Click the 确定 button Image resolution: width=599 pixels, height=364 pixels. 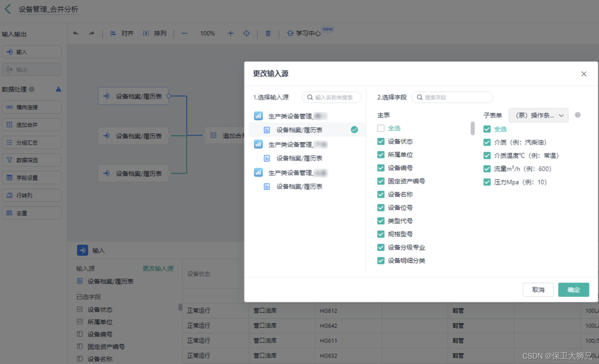tap(573, 290)
